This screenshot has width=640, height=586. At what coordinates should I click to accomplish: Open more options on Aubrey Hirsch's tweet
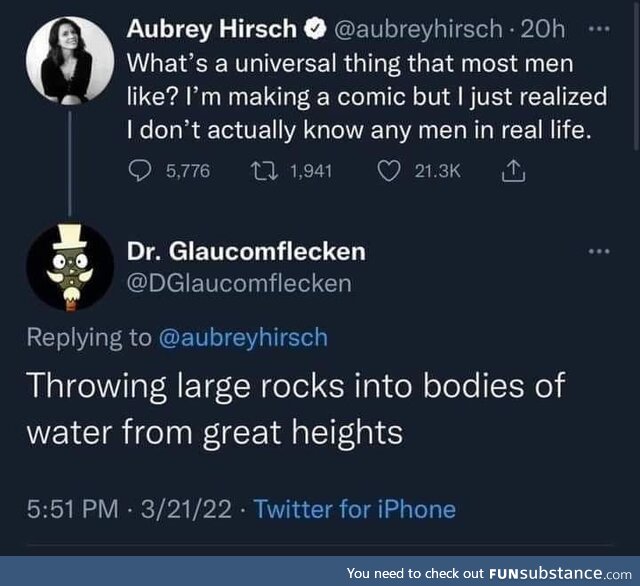[x=599, y=28]
